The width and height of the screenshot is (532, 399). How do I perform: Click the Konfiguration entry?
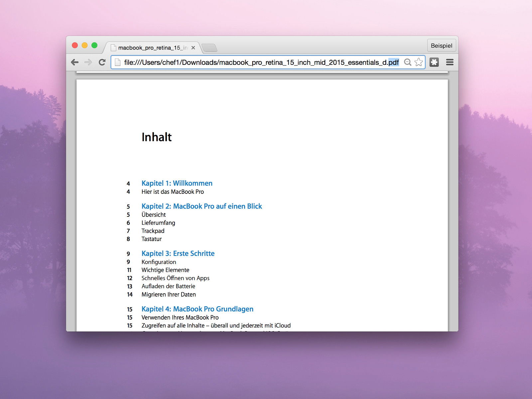click(159, 262)
